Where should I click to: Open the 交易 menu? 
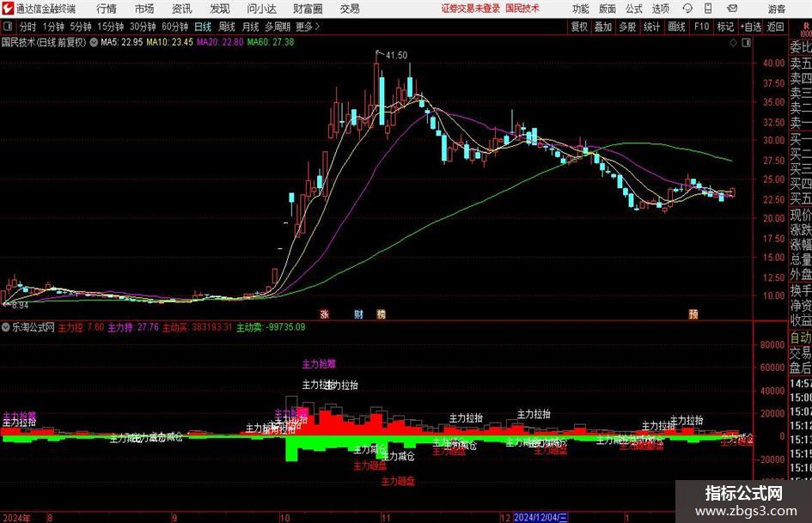click(350, 9)
